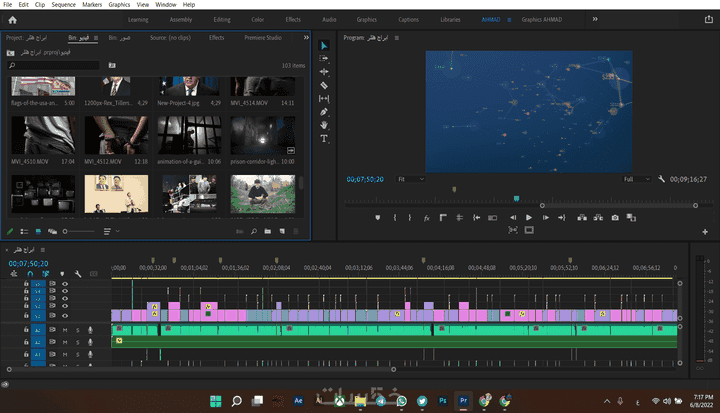Viewport: 720px width, 413px height.
Task: Select the Razor tool
Action: pos(324,85)
